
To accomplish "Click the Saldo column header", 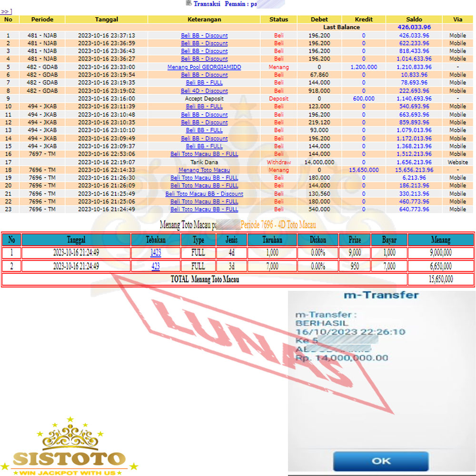I will coord(414,20).
